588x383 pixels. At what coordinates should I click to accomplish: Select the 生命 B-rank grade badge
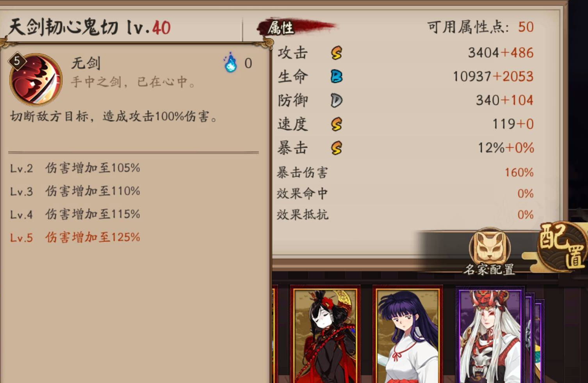point(337,76)
